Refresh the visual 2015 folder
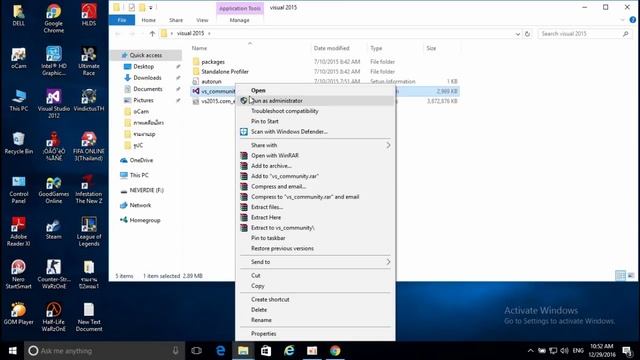640x360 pixels. [x=527, y=34]
